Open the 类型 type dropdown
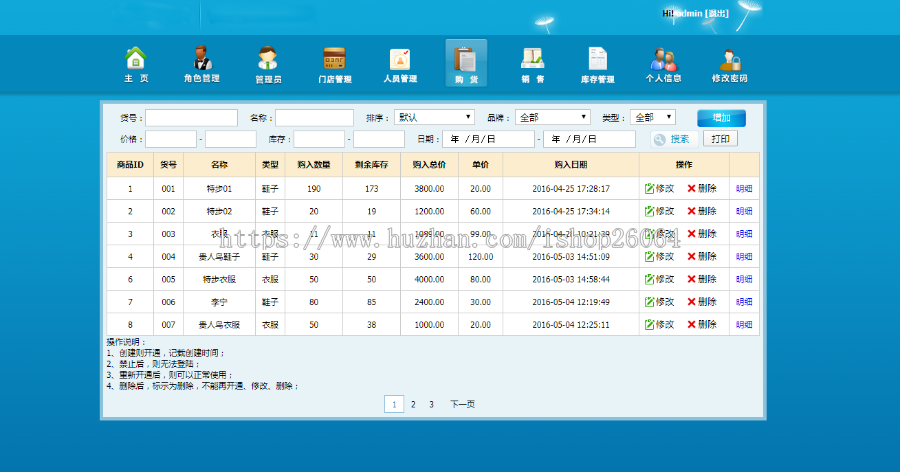Image resolution: width=900 pixels, height=472 pixels. point(653,117)
